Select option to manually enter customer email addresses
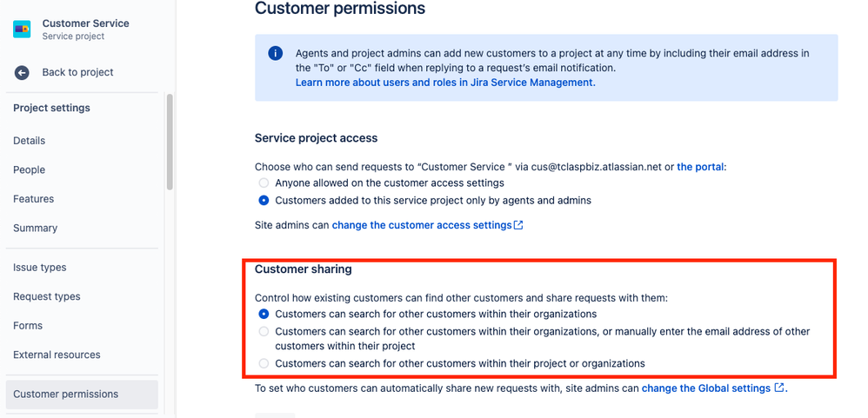 (x=264, y=332)
